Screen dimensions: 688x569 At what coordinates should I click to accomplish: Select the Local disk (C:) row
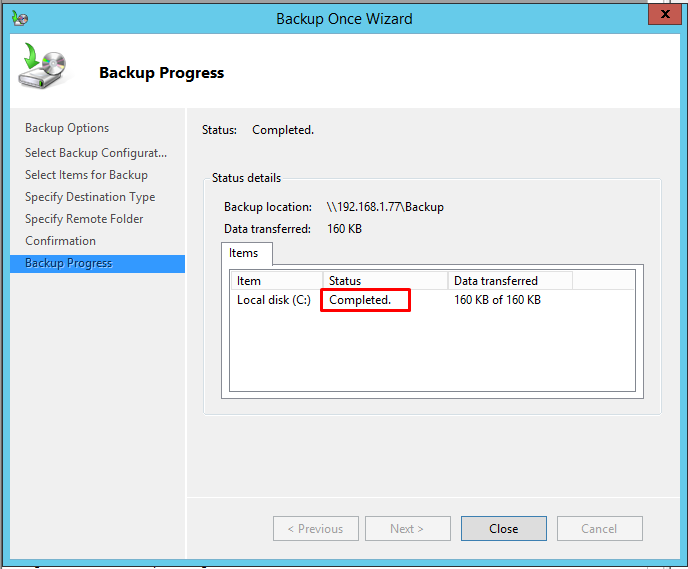[432, 300]
